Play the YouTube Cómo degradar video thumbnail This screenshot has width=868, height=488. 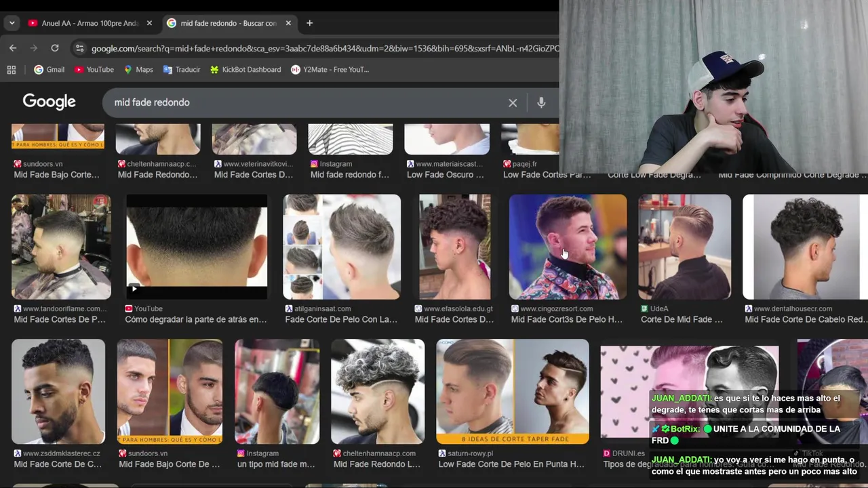tap(197, 247)
